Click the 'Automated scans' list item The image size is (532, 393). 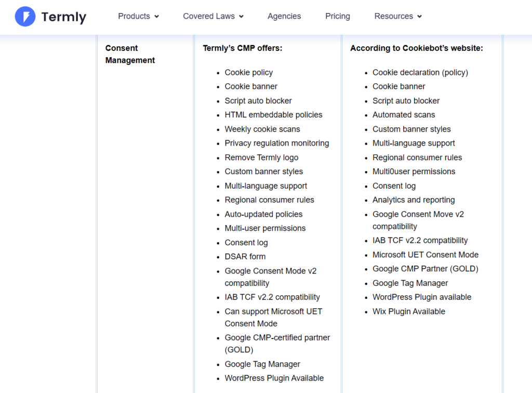pos(404,115)
